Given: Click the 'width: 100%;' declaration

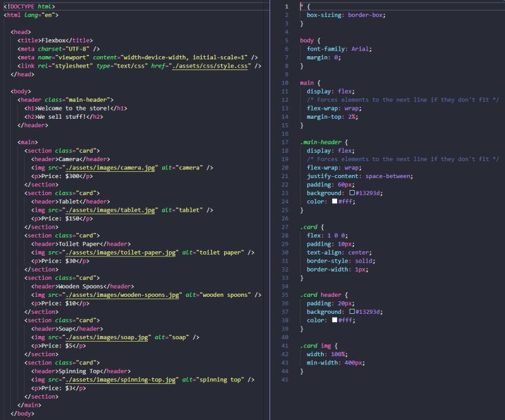Looking at the screenshot, I should click(327, 354).
